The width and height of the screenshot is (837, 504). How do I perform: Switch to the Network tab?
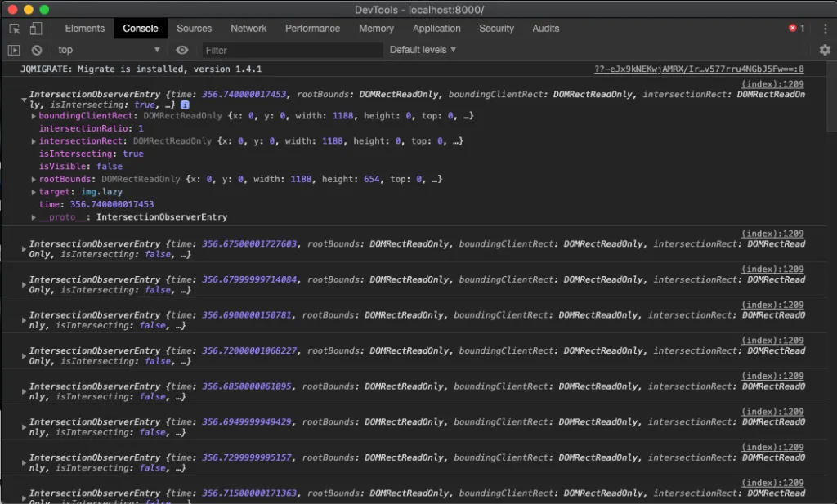coord(248,29)
